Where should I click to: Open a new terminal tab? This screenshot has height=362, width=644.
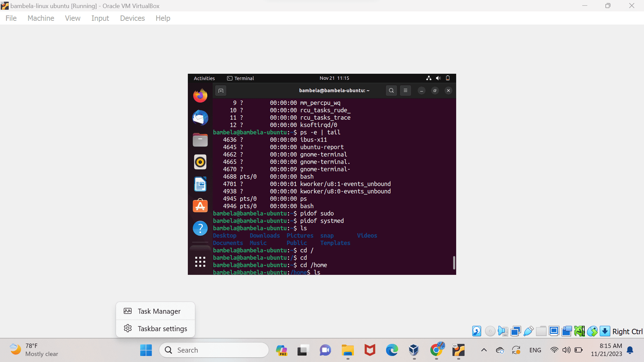tap(221, 90)
